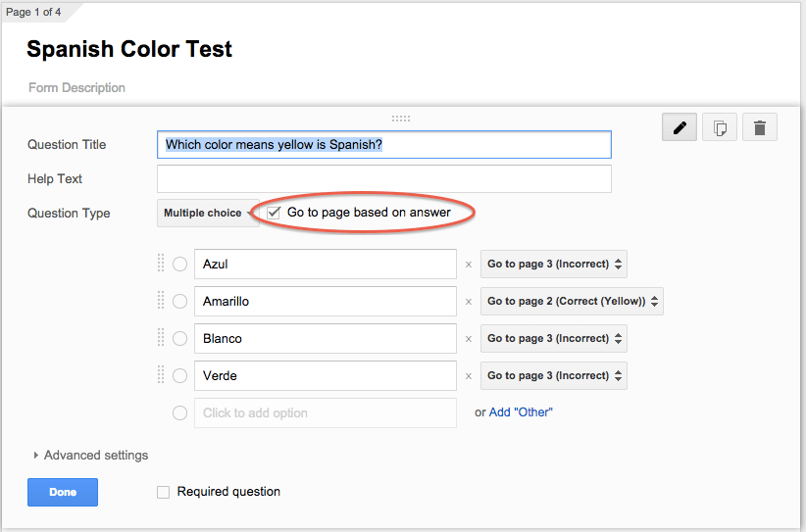The image size is (806, 532).
Task: Duplicate the question with the copy icon
Action: pyautogui.click(x=720, y=127)
